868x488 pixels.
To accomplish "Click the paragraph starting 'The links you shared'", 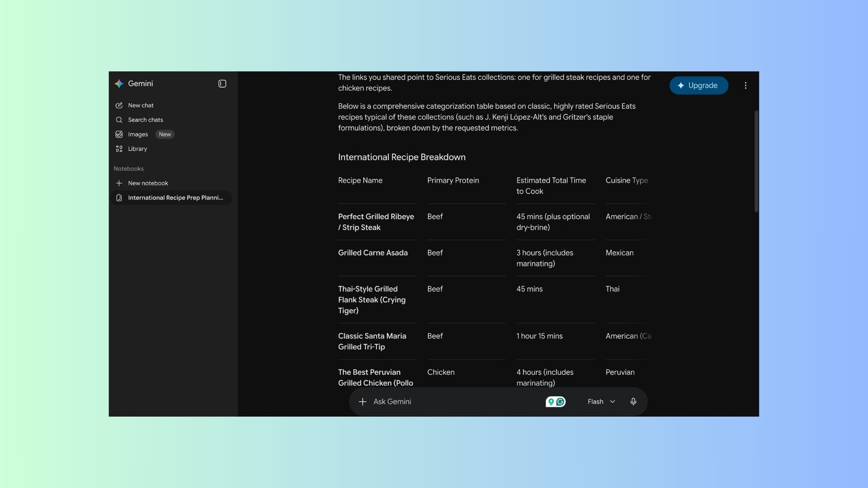I will [x=495, y=83].
